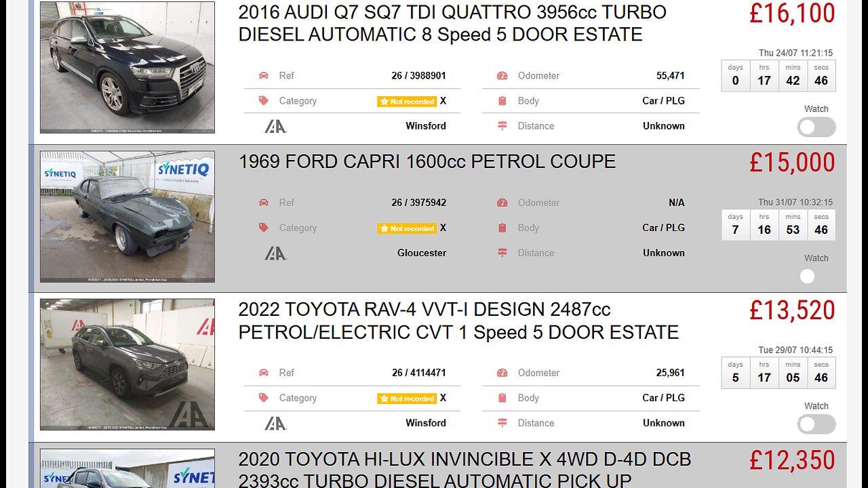
Task: Click Unknown distance value in Toyota RAV-4 listing
Action: tap(664, 423)
